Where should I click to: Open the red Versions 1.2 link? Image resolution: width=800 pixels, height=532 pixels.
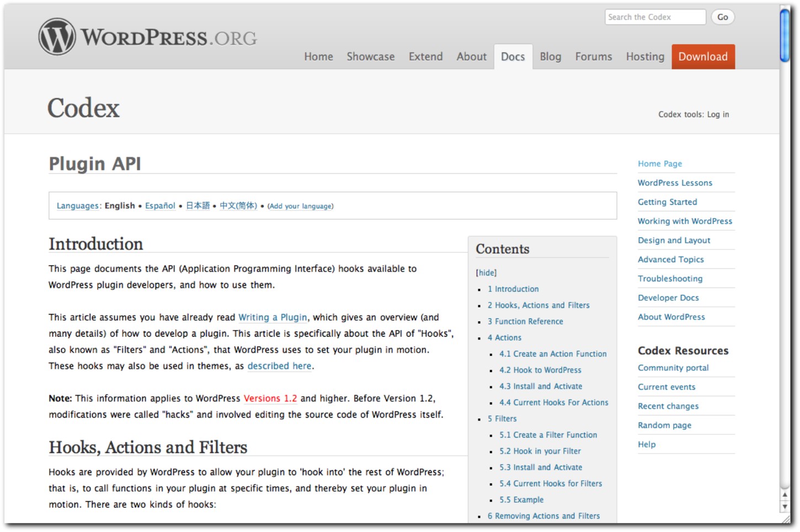coord(270,398)
